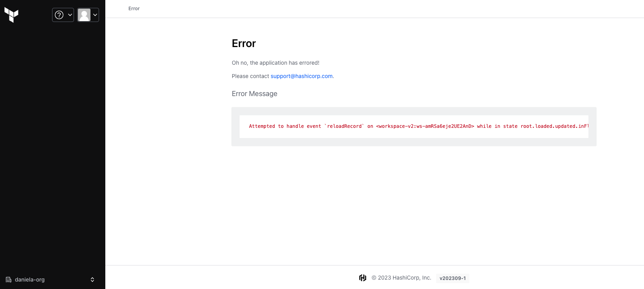Click 'Oh no, the application has errored!' text

pyautogui.click(x=276, y=63)
